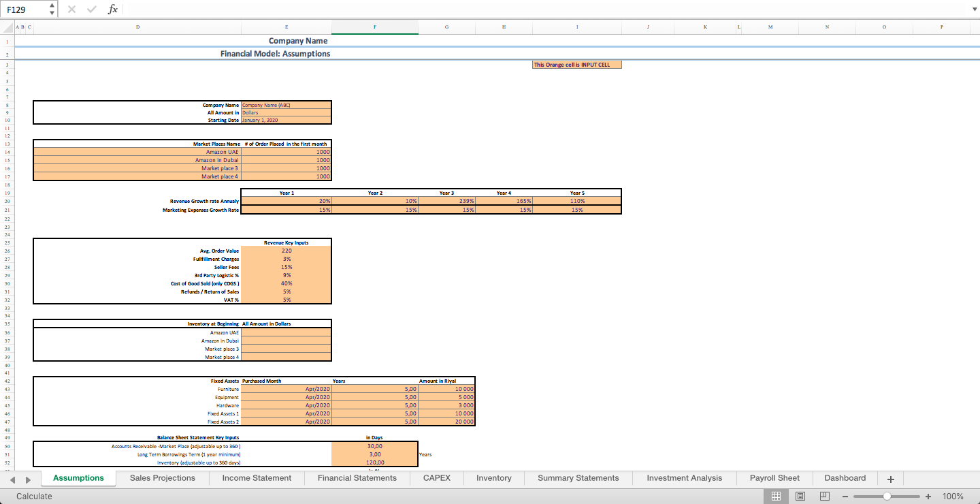Open the insert function fx button
980x504 pixels.
pos(113,9)
